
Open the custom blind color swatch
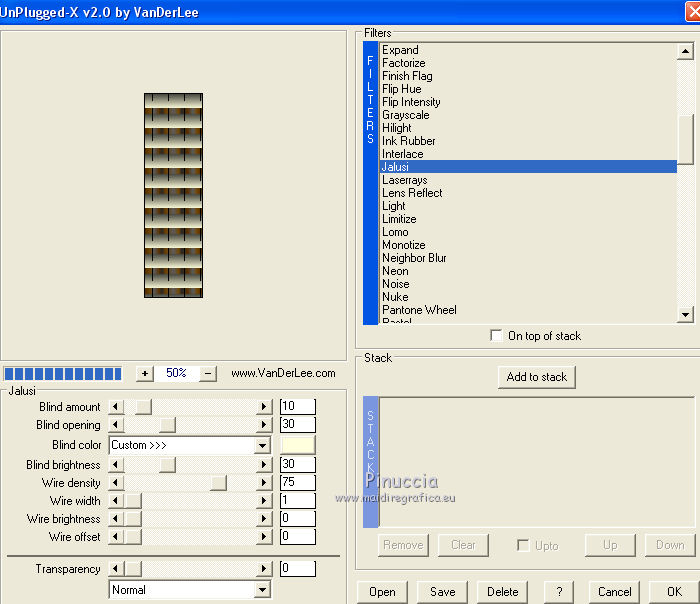298,445
